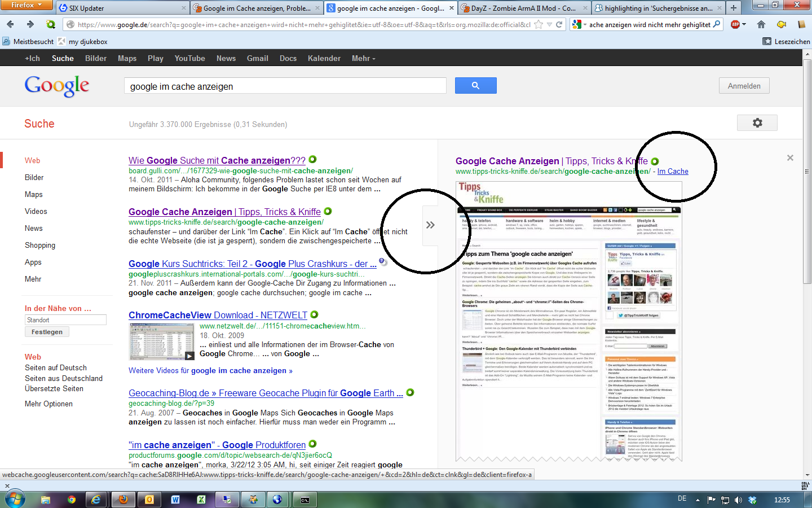Click the yellow fish toolbar icon

pyautogui.click(x=782, y=24)
